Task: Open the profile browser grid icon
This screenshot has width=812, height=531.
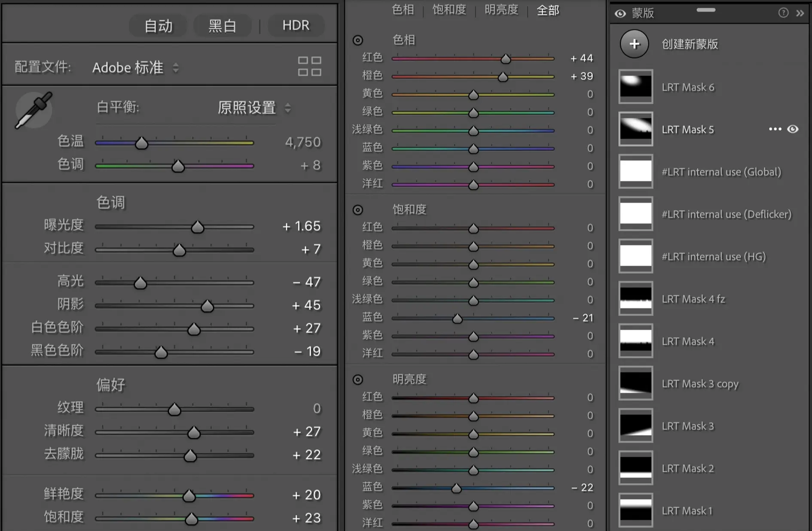Action: click(309, 67)
